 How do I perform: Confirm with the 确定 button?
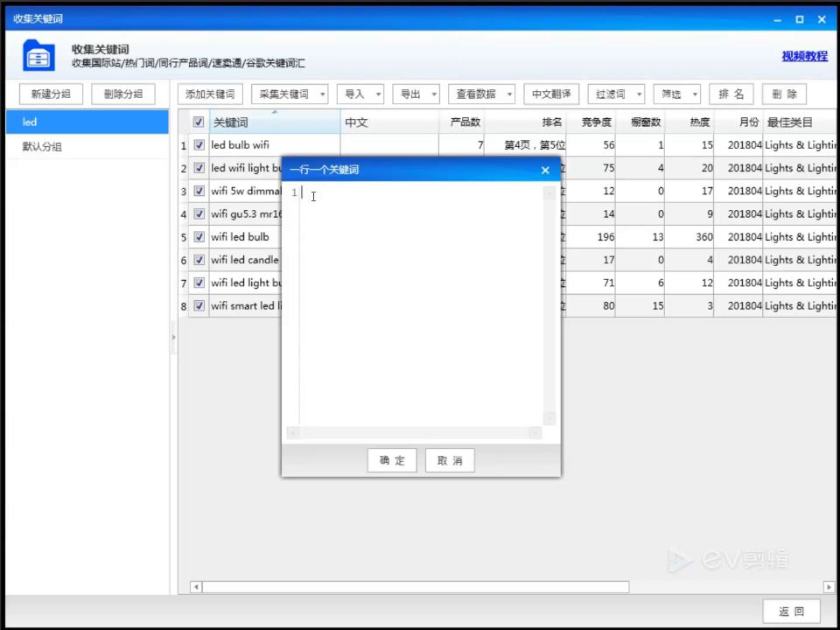point(392,461)
